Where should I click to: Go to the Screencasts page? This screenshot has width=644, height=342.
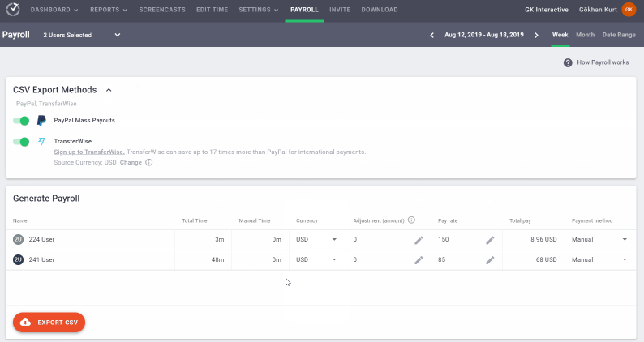162,10
